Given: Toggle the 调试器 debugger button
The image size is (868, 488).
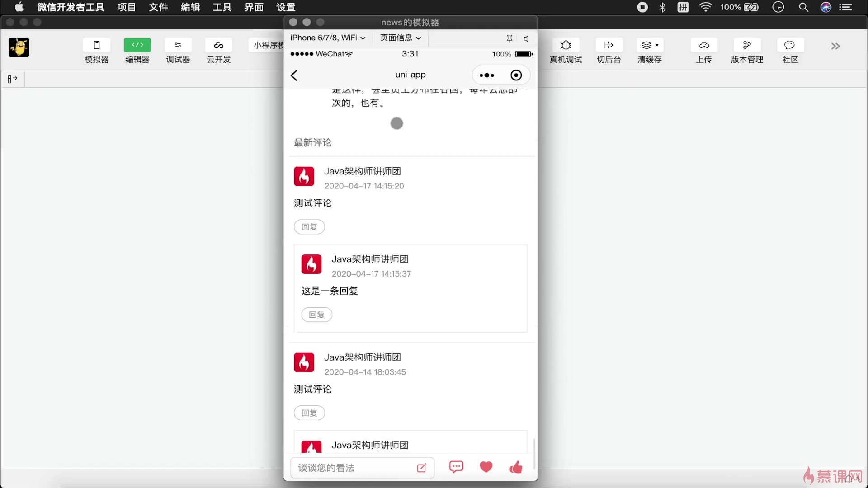Looking at the screenshot, I should 178,45.
